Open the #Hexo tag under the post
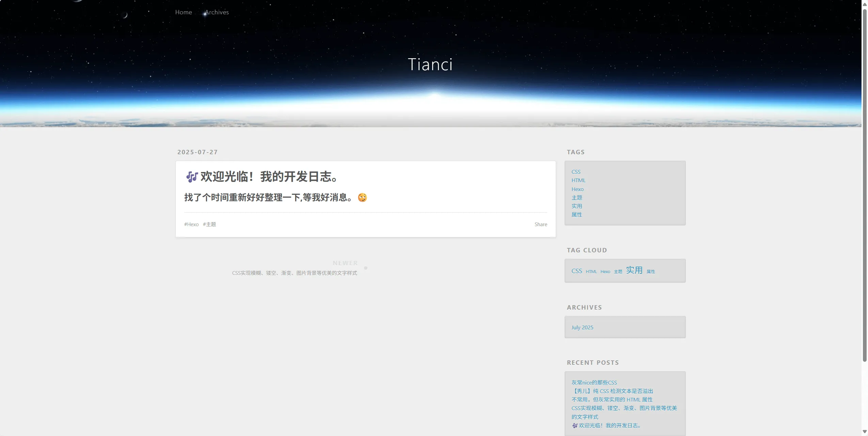The width and height of the screenshot is (868, 436). [x=191, y=224]
